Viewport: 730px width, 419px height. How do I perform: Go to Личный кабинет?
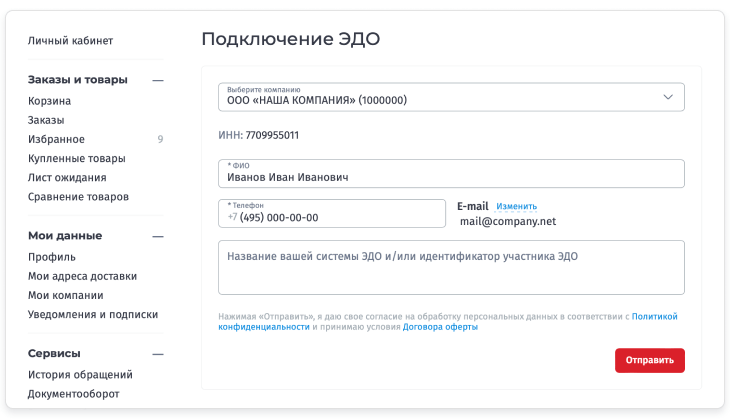(x=70, y=41)
